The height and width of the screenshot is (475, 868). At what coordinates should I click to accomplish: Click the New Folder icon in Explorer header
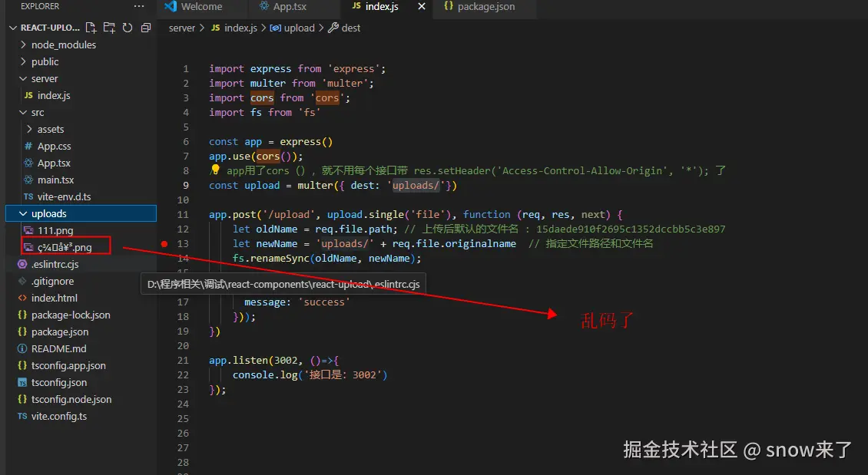109,28
